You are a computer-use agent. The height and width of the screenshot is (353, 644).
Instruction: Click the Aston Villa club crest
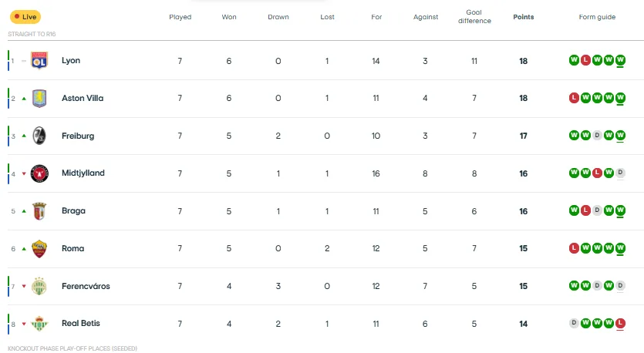pyautogui.click(x=39, y=99)
